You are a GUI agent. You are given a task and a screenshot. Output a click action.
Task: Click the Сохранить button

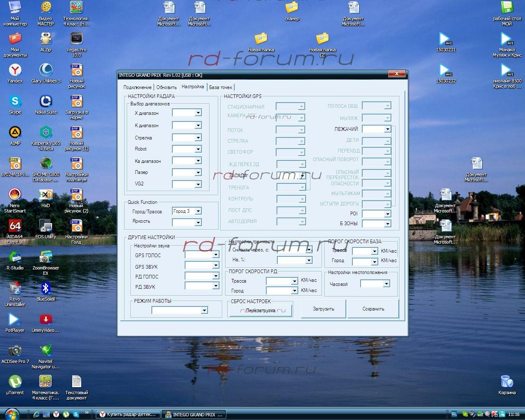373,309
